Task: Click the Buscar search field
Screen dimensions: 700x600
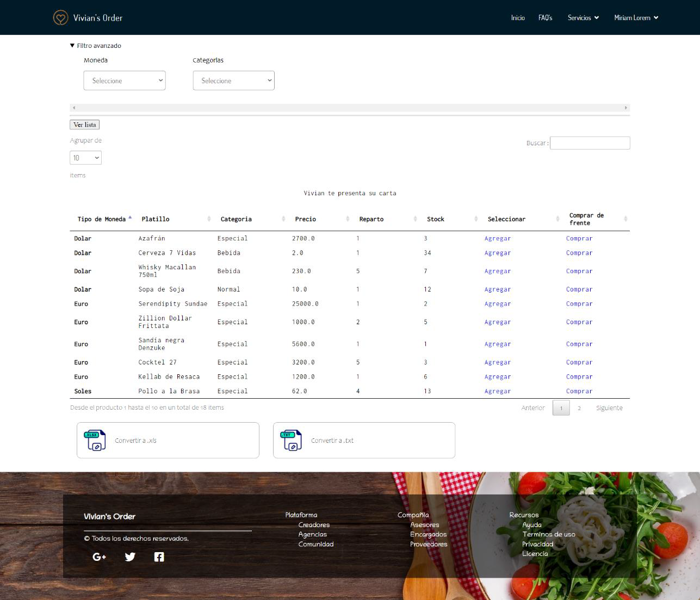Action: click(590, 143)
